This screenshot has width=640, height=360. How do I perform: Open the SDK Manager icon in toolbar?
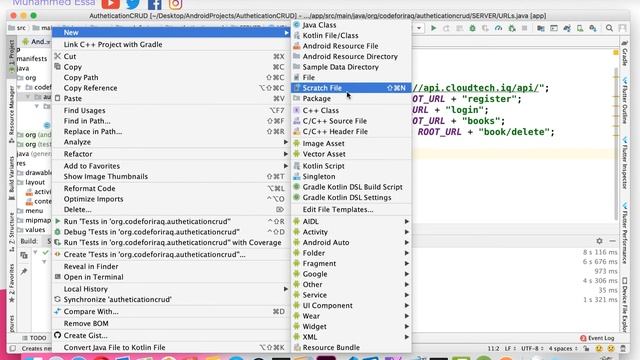[593, 28]
